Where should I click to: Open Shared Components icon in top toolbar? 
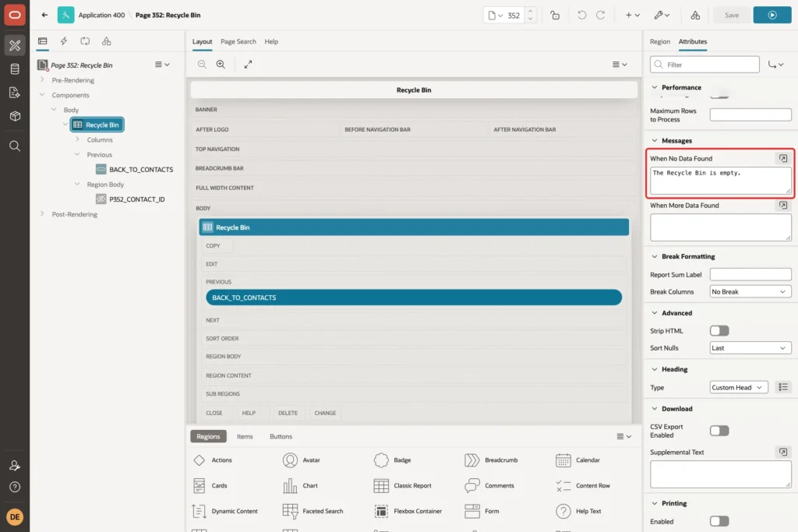(695, 16)
